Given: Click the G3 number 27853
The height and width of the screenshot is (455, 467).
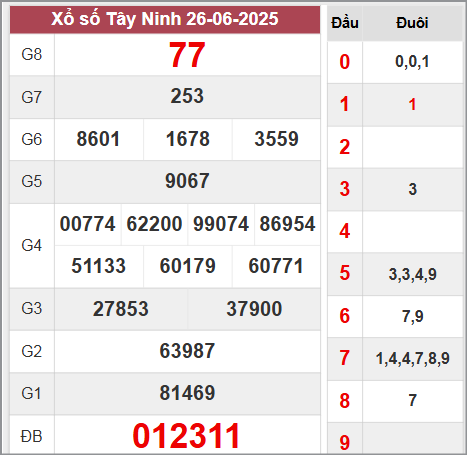Looking at the screenshot, I should pyautogui.click(x=121, y=309).
